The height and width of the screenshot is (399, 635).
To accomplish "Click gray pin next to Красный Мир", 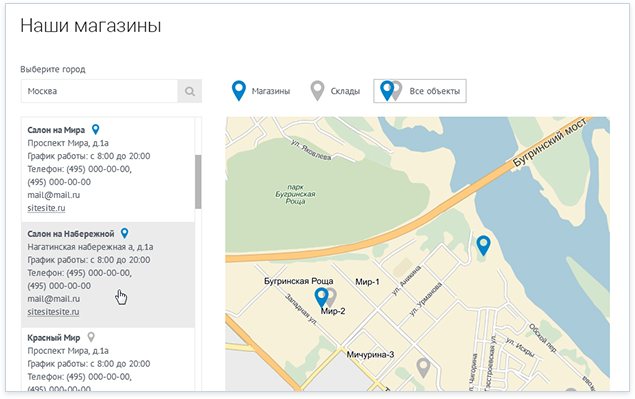I will coord(92,337).
